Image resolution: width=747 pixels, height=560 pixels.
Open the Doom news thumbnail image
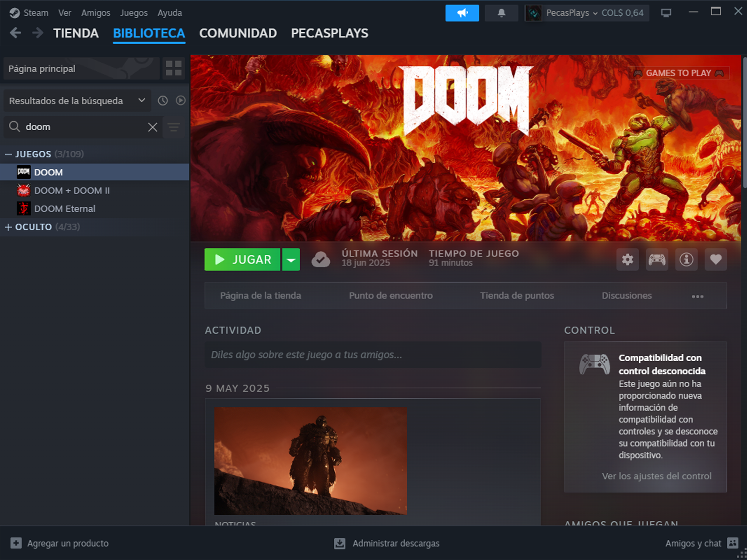click(x=310, y=461)
